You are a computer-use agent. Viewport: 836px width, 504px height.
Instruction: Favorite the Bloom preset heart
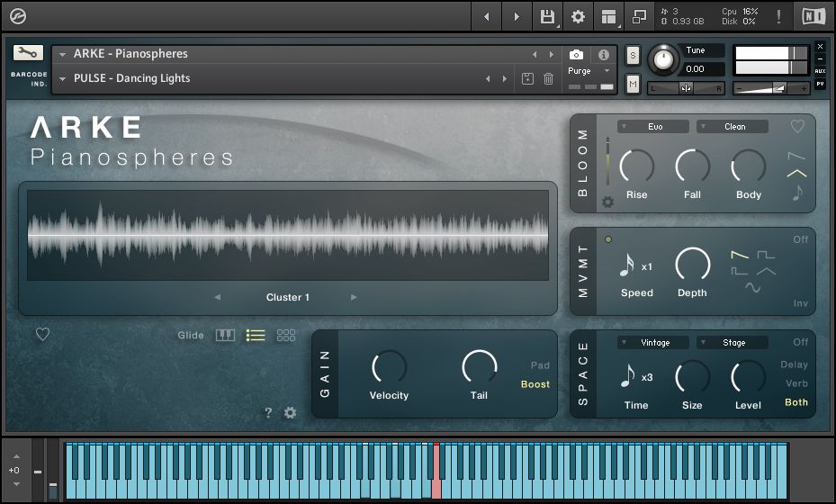(797, 126)
